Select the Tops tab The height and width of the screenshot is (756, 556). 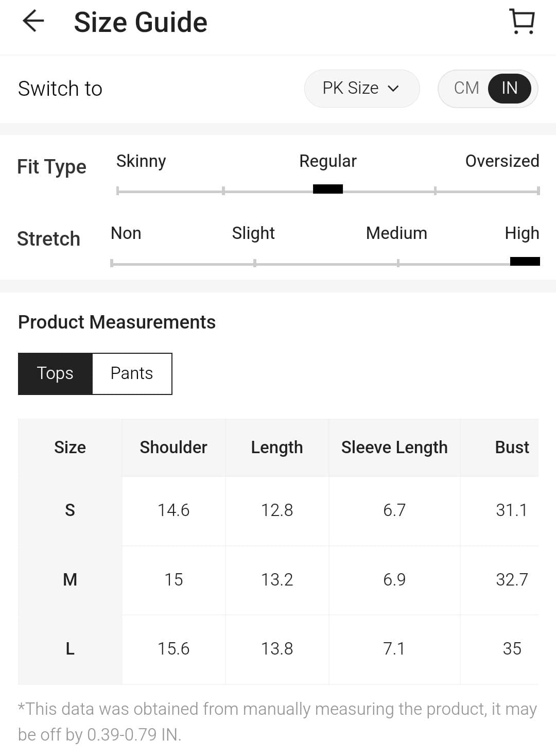55,373
